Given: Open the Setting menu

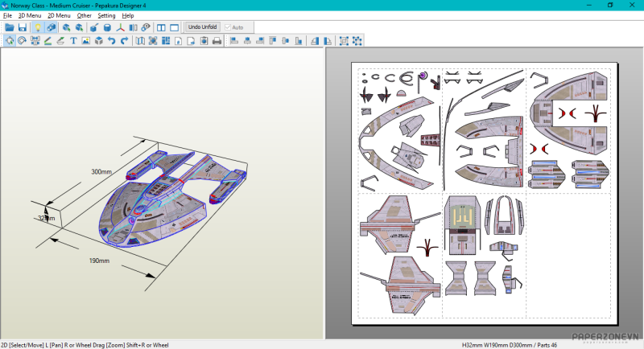Looking at the screenshot, I should click(106, 15).
